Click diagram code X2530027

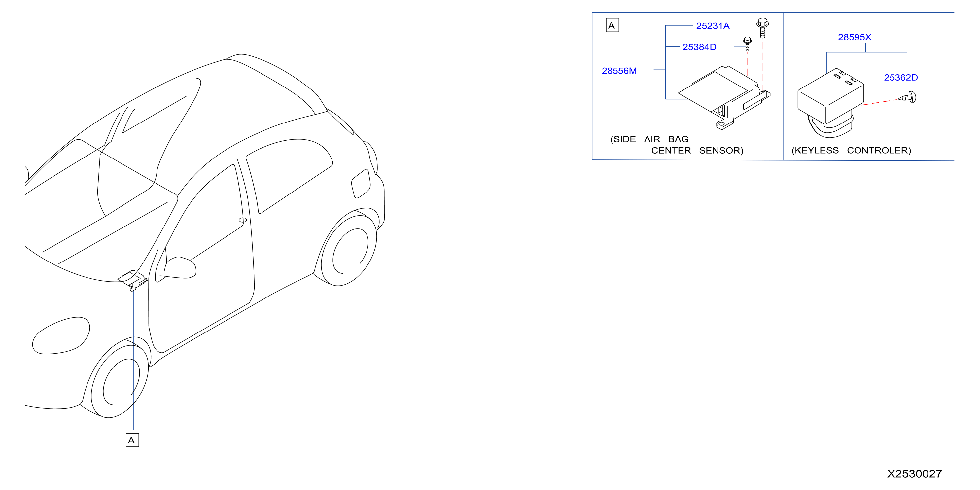tap(915, 473)
